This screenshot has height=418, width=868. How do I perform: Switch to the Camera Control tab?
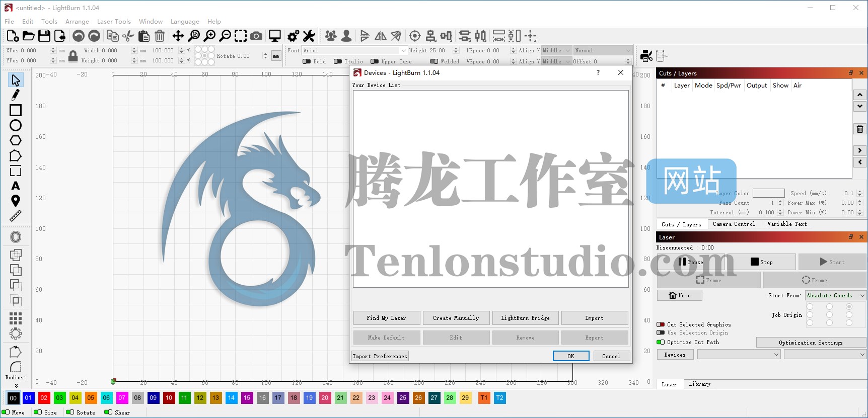(x=734, y=224)
